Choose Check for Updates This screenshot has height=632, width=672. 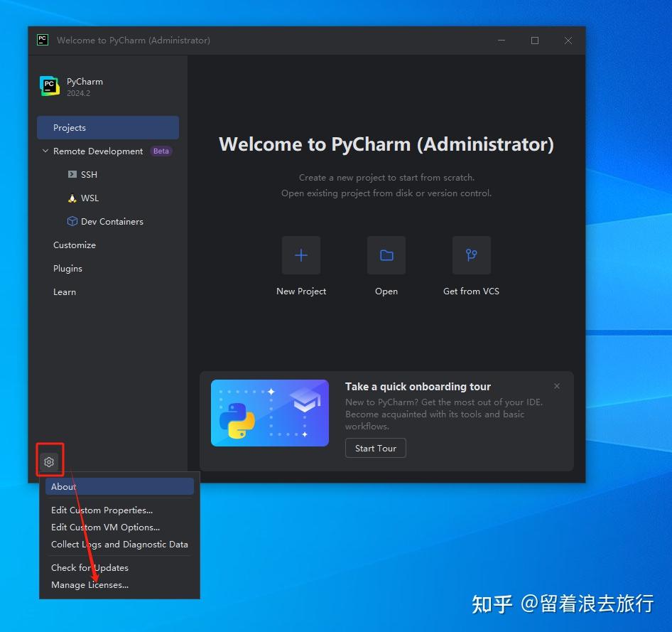coord(90,567)
